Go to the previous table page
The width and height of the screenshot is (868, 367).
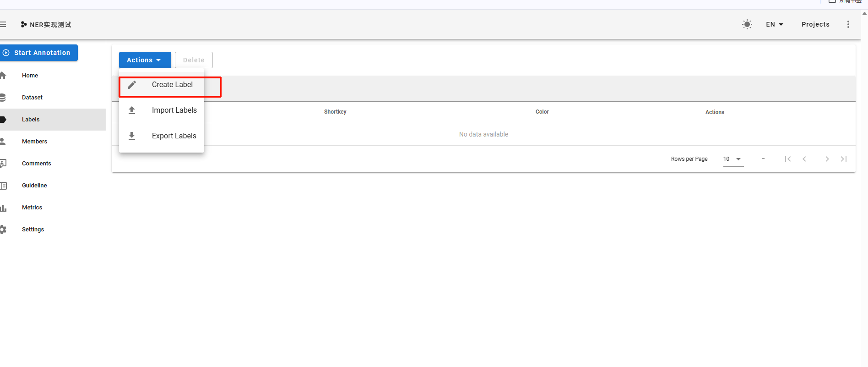click(804, 159)
